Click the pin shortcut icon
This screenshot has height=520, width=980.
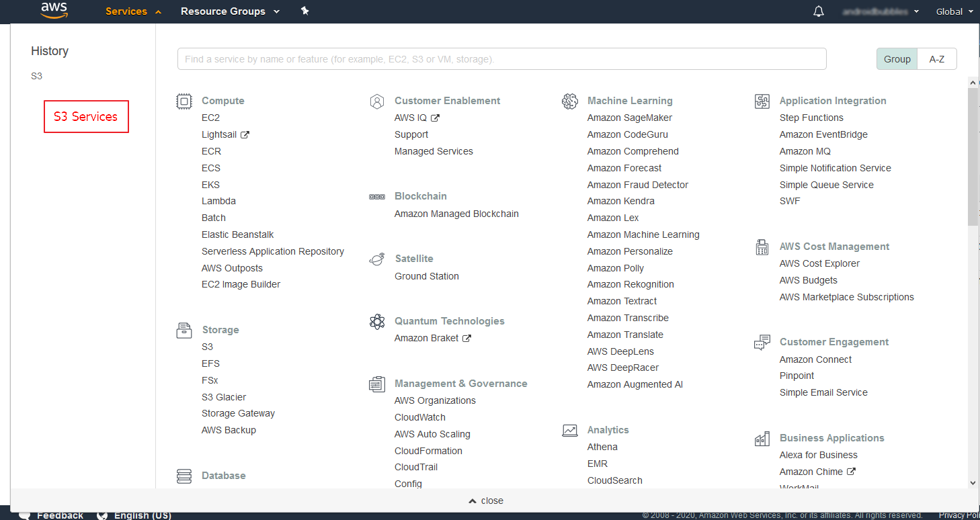304,11
